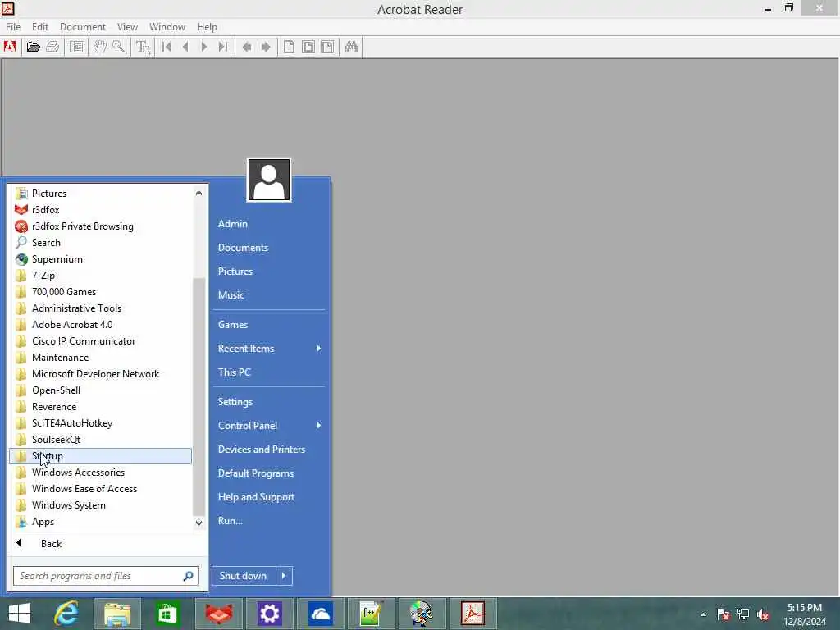Open the 700,000 Games folder
The image size is (840, 630).
101,292
